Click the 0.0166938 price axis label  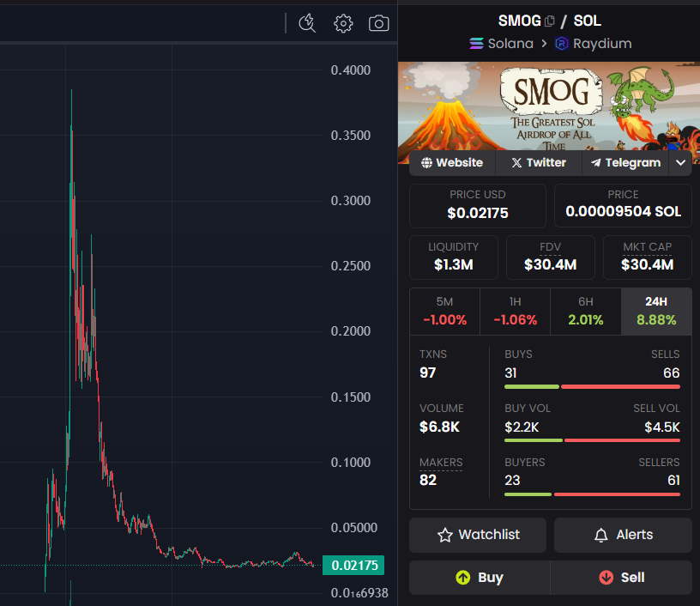[x=359, y=593]
